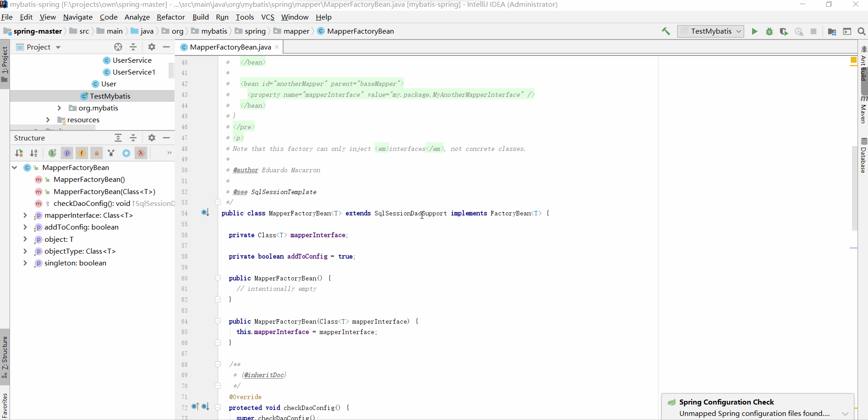
Task: Select the MapperFactoryBean.java editor tab
Action: (x=230, y=47)
